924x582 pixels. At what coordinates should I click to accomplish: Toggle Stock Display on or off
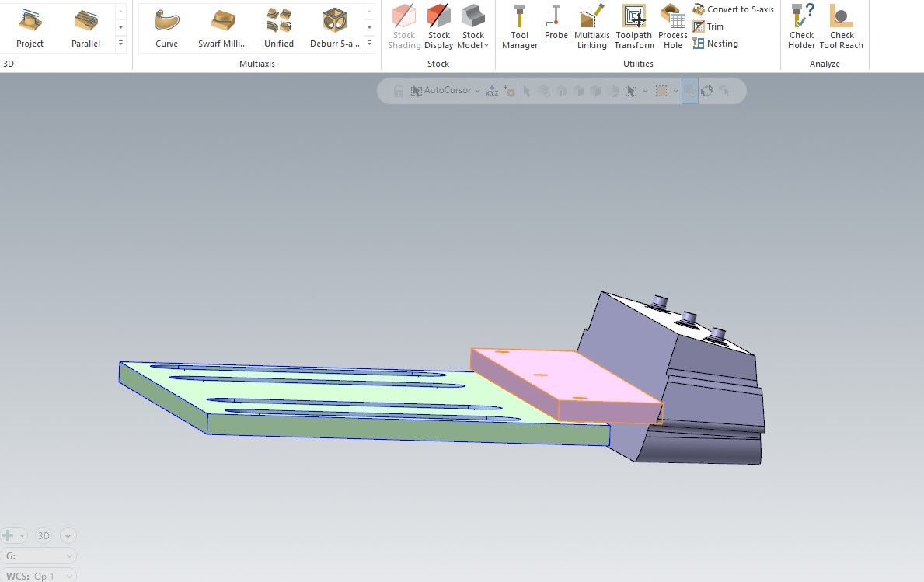point(438,28)
